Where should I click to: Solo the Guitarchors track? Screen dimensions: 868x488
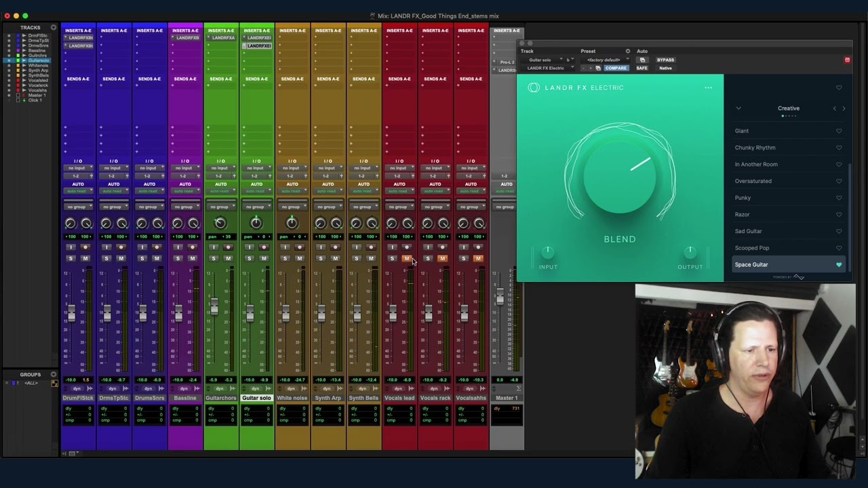click(x=214, y=258)
